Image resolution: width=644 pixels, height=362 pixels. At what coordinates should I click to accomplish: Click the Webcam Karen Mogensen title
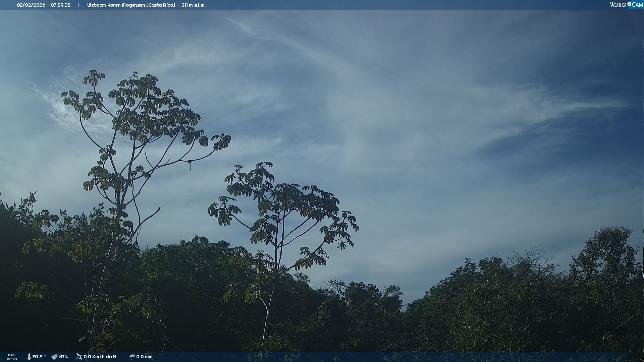[116, 5]
